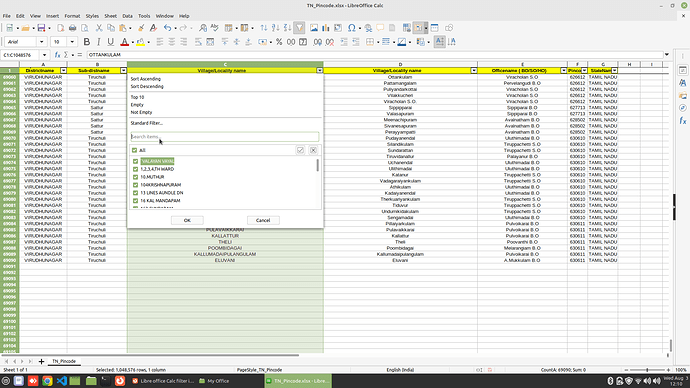690x388 pixels.
Task: Click the Search items field in filter
Action: (225, 137)
